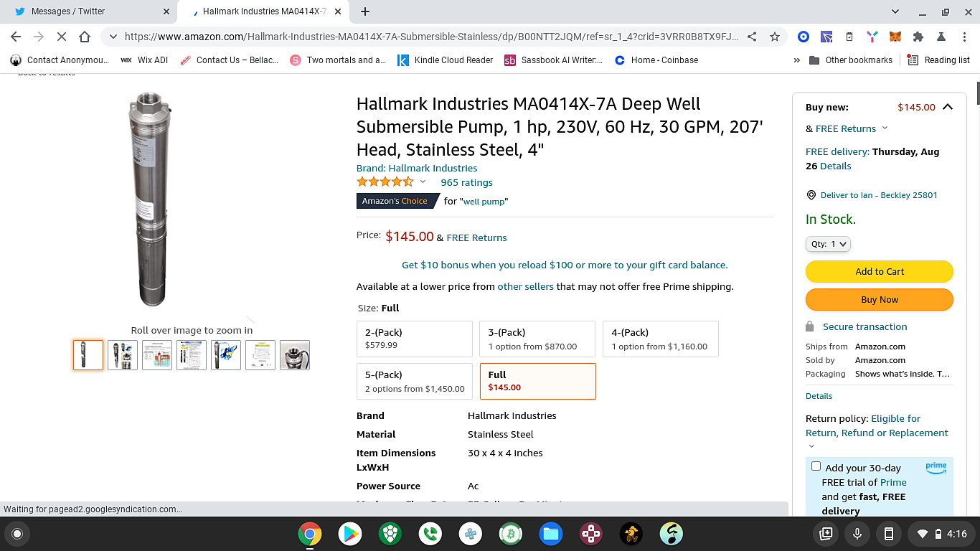
Task: Open the phone hub icon in the shelf
Action: pos(888,534)
